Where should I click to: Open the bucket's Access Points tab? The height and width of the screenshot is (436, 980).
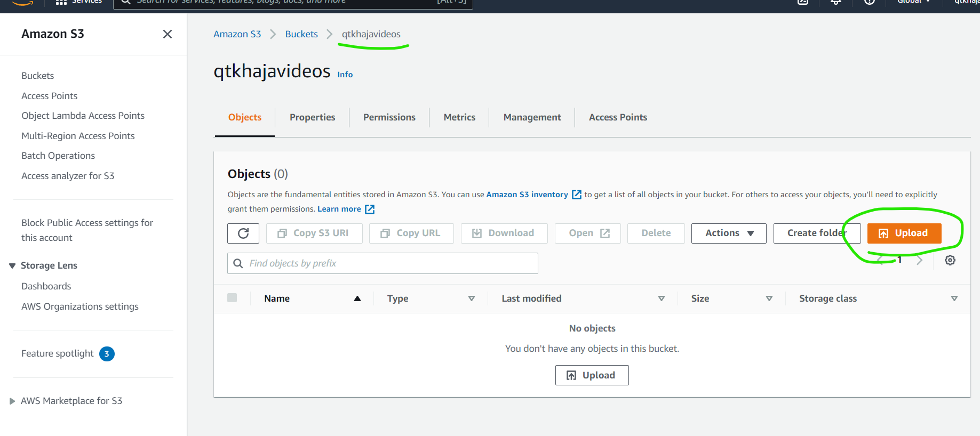(x=618, y=117)
